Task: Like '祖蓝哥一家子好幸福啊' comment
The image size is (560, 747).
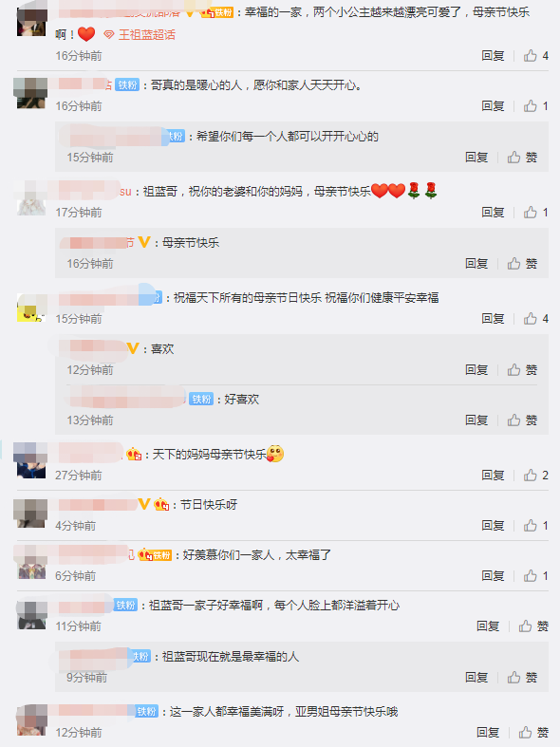Action: [x=533, y=626]
